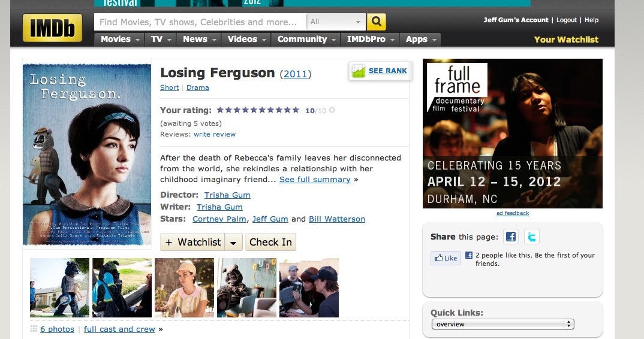Share page via Twitter icon
The image size is (644, 339).
[532, 237]
